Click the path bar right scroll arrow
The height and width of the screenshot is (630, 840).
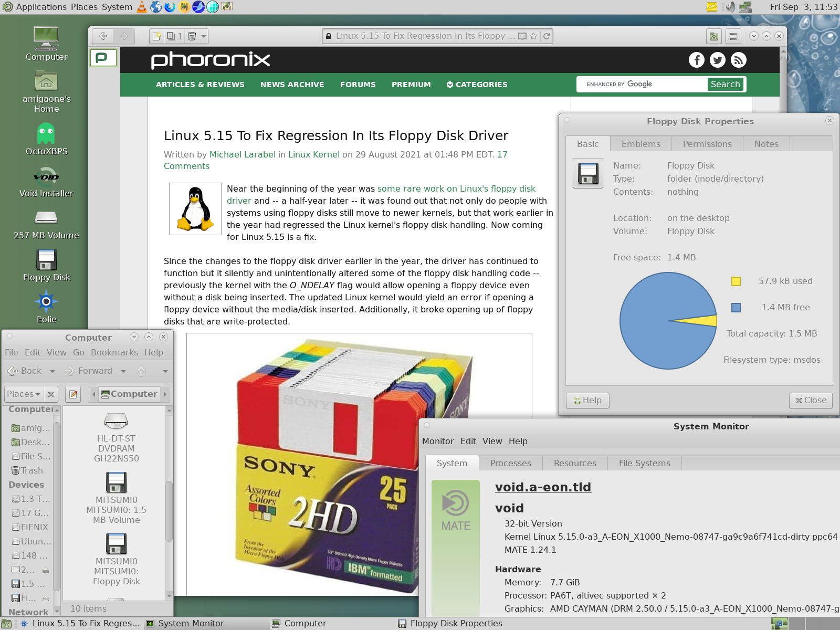pyautogui.click(x=165, y=394)
